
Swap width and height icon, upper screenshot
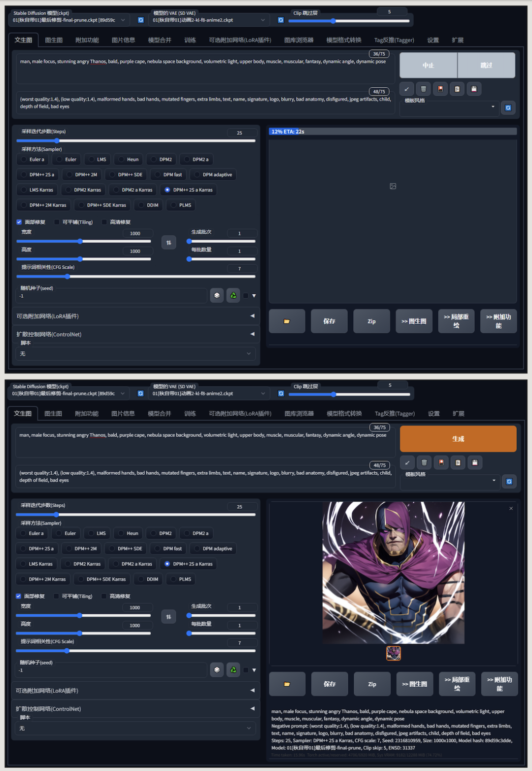(x=169, y=242)
